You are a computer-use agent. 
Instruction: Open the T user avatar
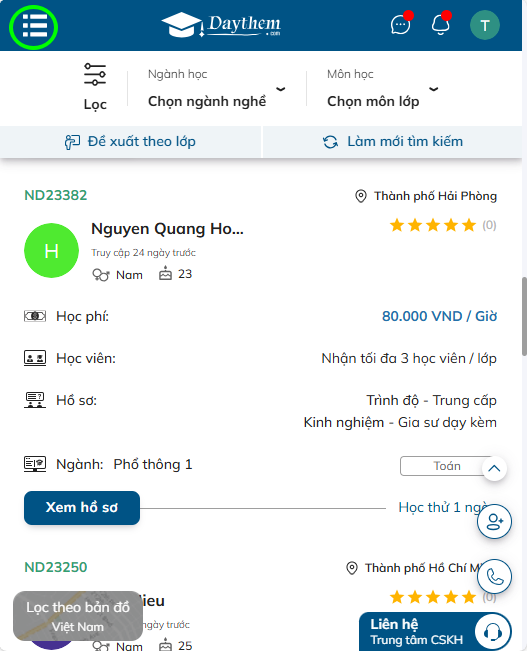pos(485,25)
